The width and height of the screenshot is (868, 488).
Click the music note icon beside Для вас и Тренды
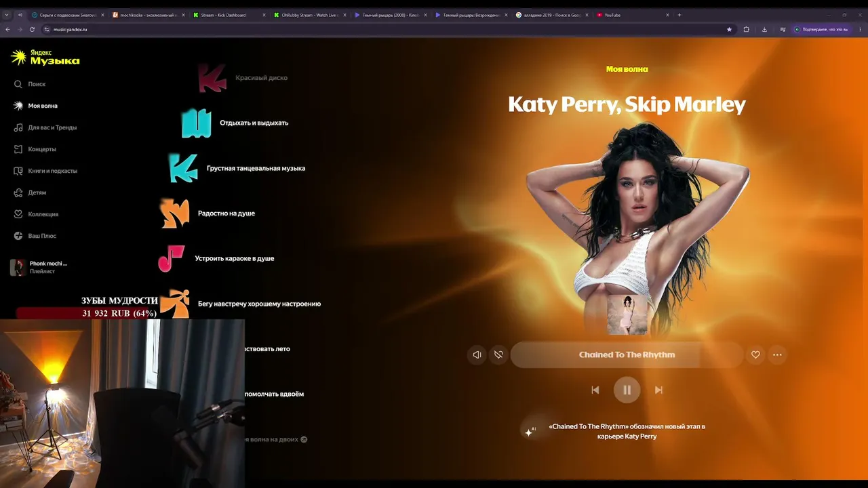coord(18,127)
